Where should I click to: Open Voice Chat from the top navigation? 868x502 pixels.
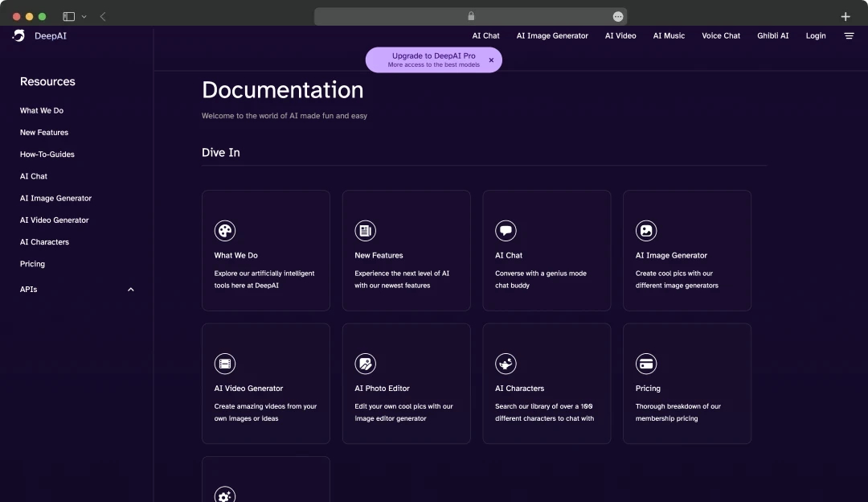pyautogui.click(x=720, y=35)
